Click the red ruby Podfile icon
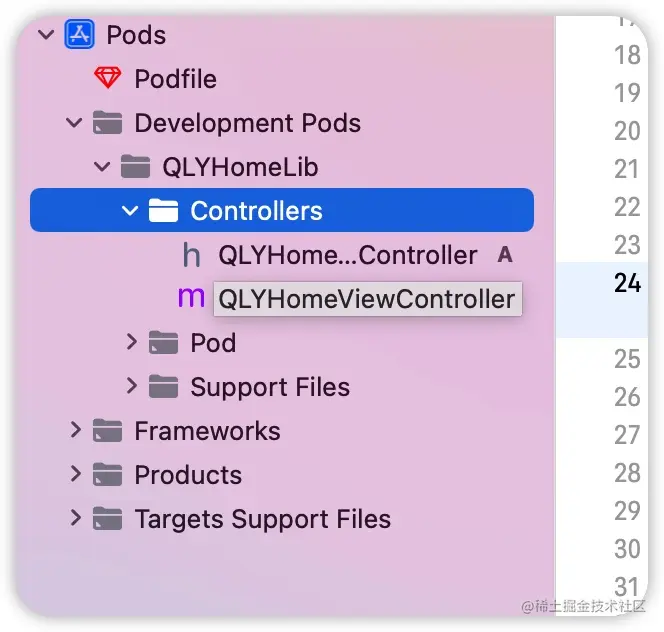Image resolution: width=664 pixels, height=632 pixels. coord(108,78)
